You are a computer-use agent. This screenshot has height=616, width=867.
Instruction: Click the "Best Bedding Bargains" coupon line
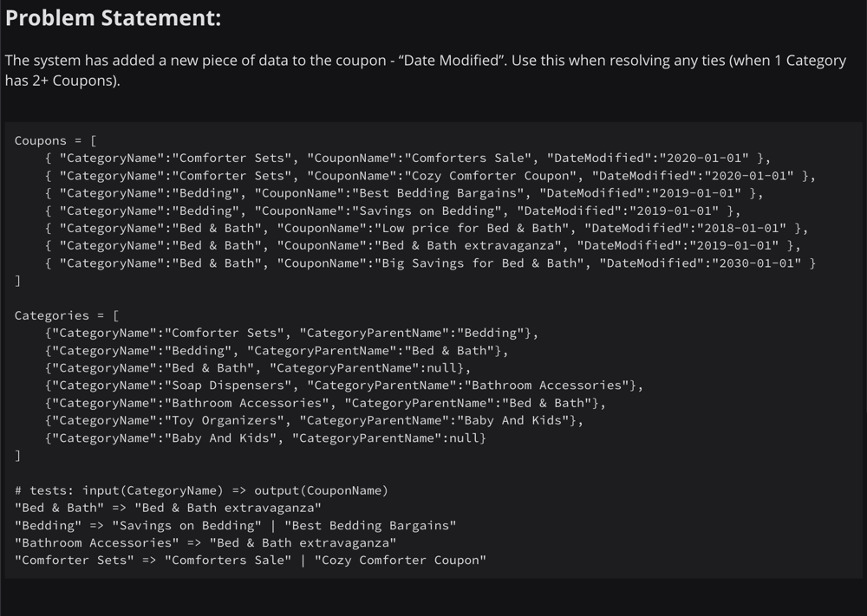click(x=404, y=193)
